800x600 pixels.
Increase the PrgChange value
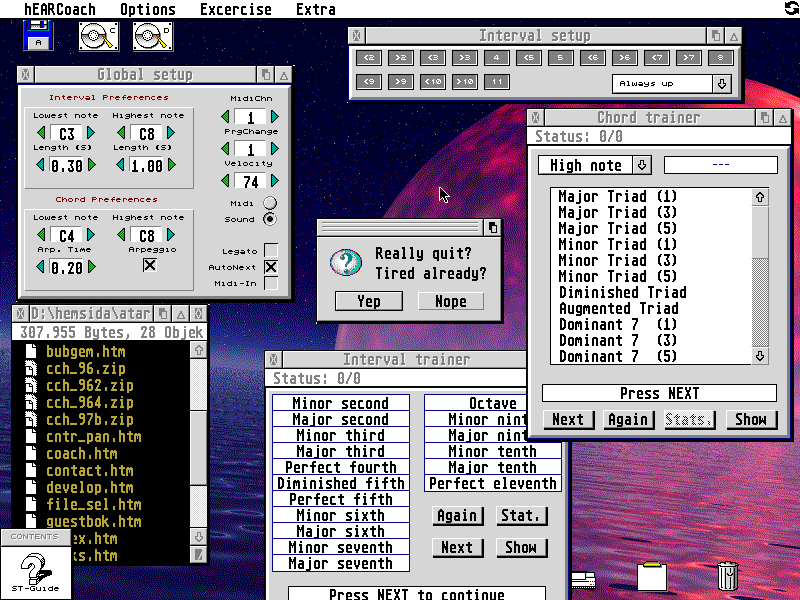tap(275, 149)
